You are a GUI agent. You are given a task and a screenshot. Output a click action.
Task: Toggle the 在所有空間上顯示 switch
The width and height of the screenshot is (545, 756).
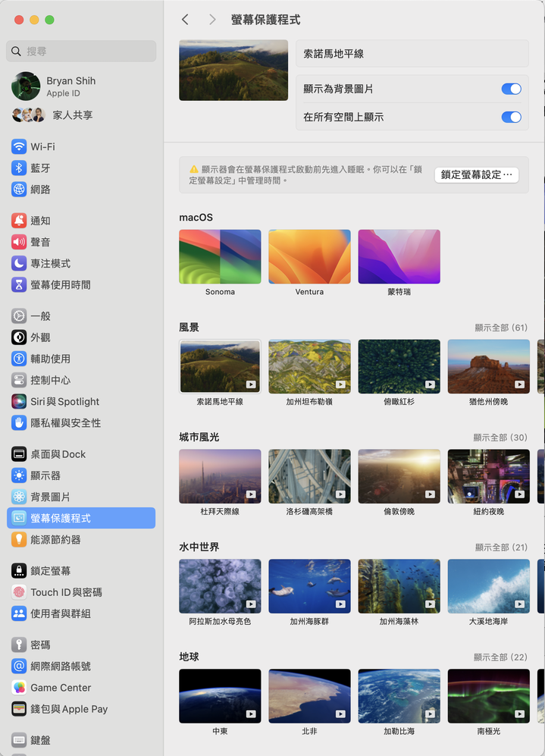[x=511, y=117]
